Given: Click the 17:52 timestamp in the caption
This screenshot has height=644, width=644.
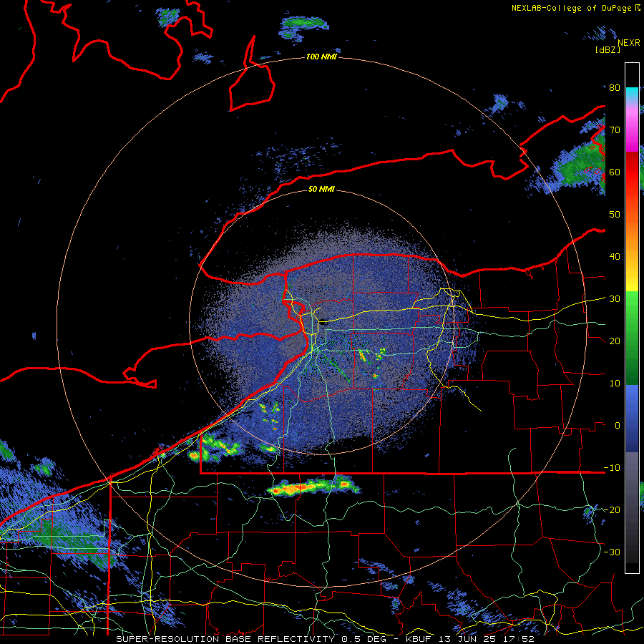Looking at the screenshot, I should [519, 639].
